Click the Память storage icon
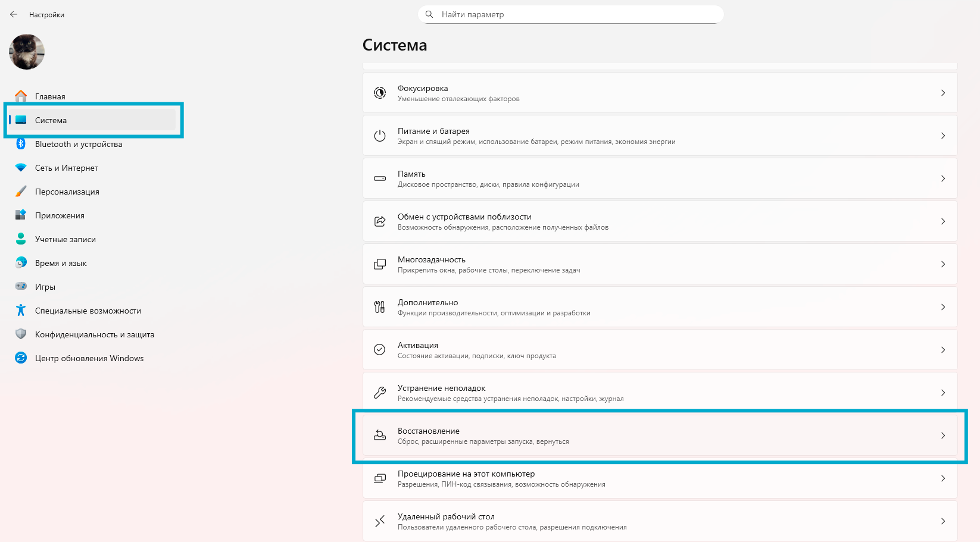 (x=379, y=178)
